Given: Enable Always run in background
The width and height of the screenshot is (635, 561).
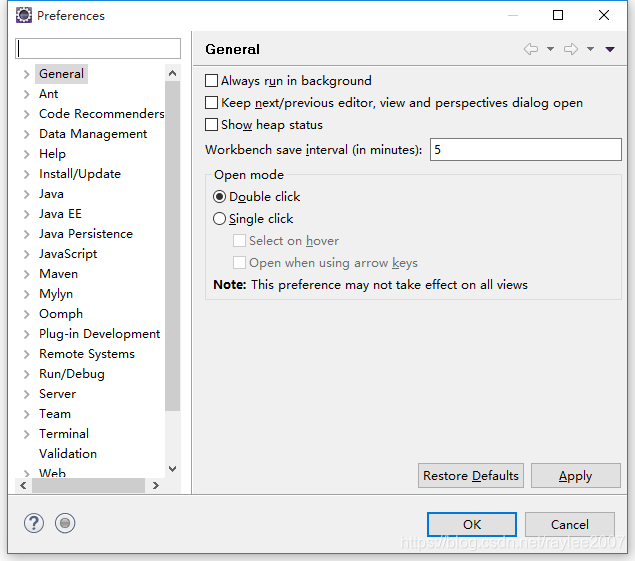Looking at the screenshot, I should [211, 81].
